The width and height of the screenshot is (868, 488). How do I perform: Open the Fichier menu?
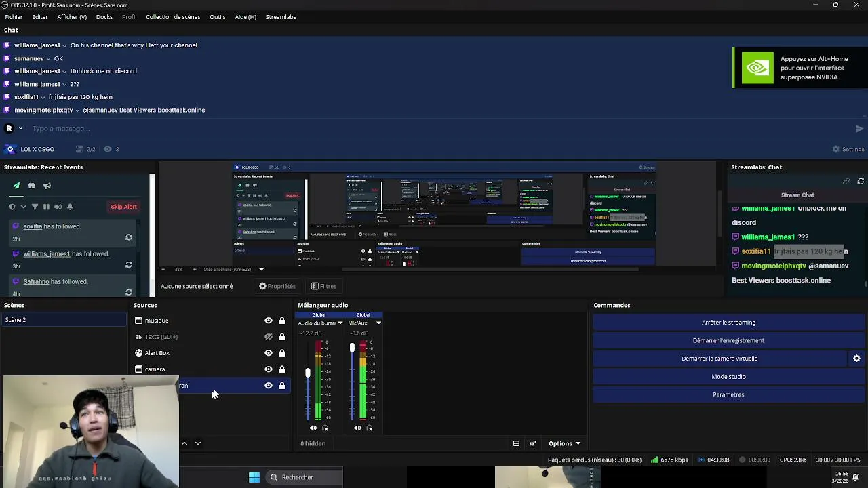[x=14, y=16]
